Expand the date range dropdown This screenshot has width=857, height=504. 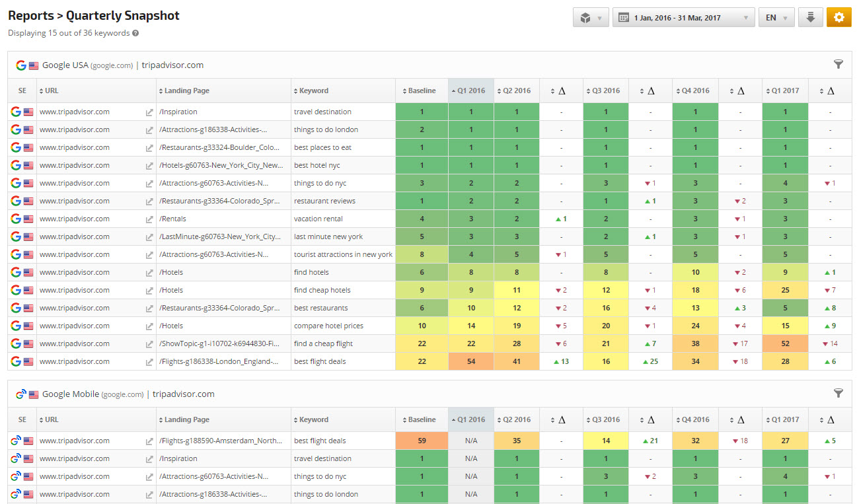pos(746,18)
